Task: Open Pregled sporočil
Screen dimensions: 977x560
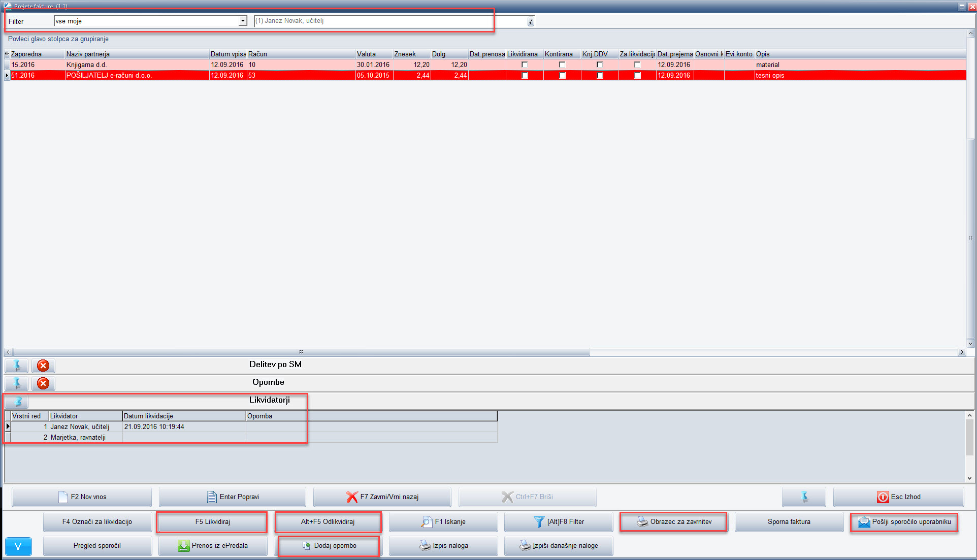Action: 97,546
